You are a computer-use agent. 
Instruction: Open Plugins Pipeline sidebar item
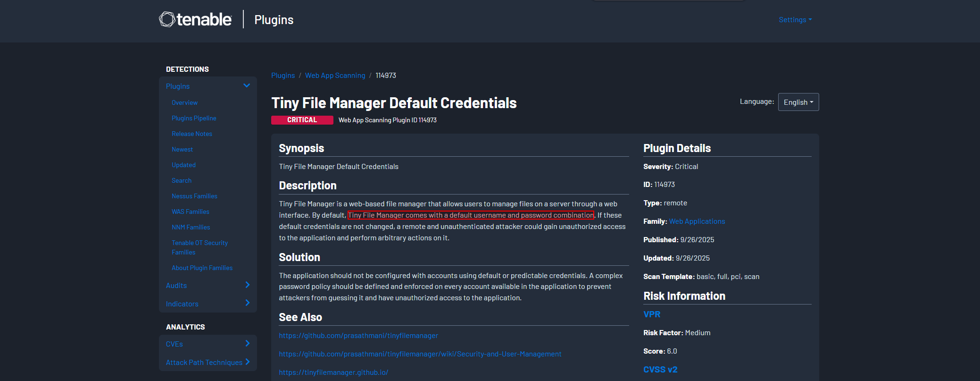point(194,118)
